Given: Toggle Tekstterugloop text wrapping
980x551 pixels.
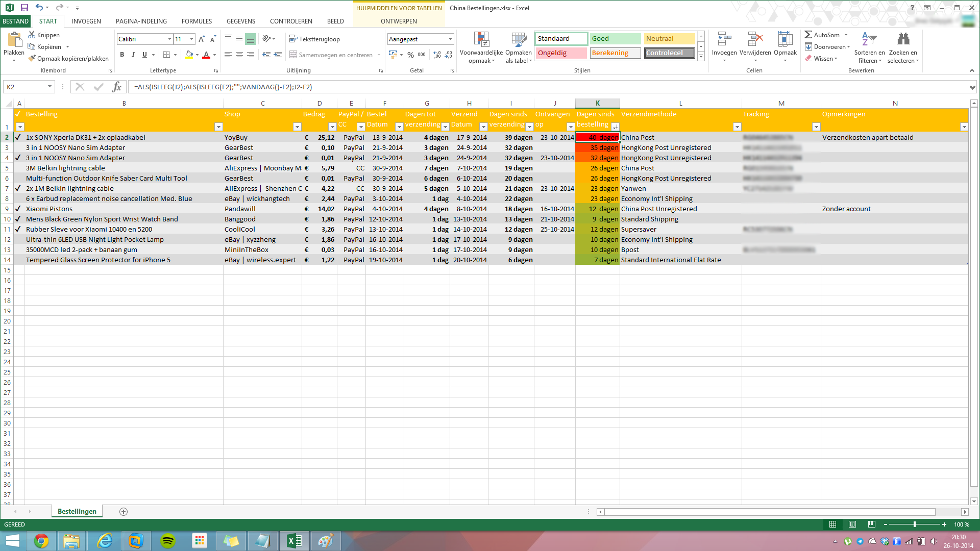Looking at the screenshot, I should pos(314,39).
